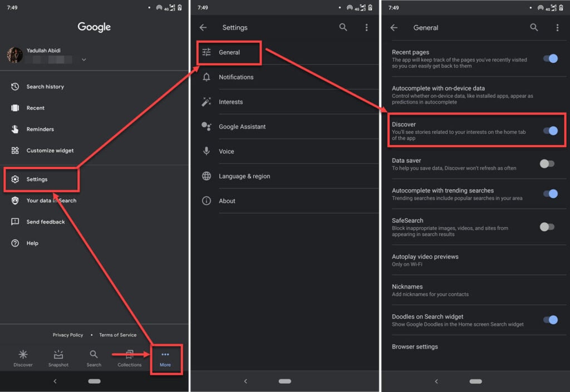
Task: Click the Google Assistant dots icon
Action: [206, 126]
